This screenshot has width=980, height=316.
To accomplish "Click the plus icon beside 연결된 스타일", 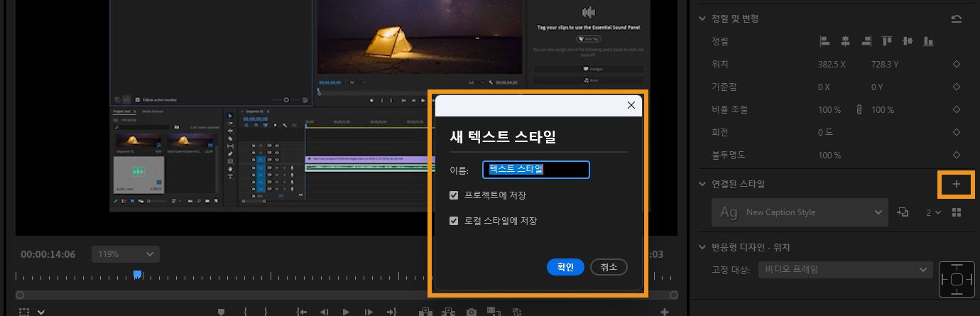I will coord(956,184).
